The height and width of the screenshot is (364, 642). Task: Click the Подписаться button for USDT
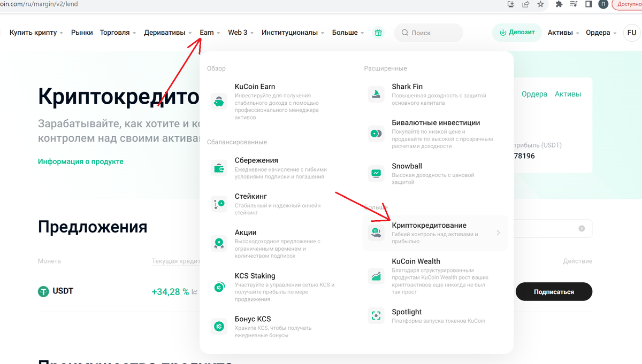coord(554,292)
